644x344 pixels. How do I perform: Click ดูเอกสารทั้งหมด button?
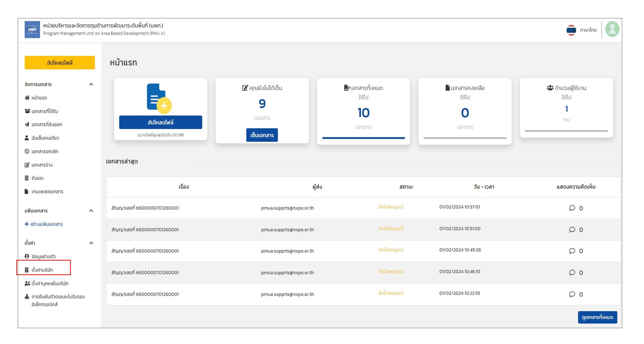point(597,317)
